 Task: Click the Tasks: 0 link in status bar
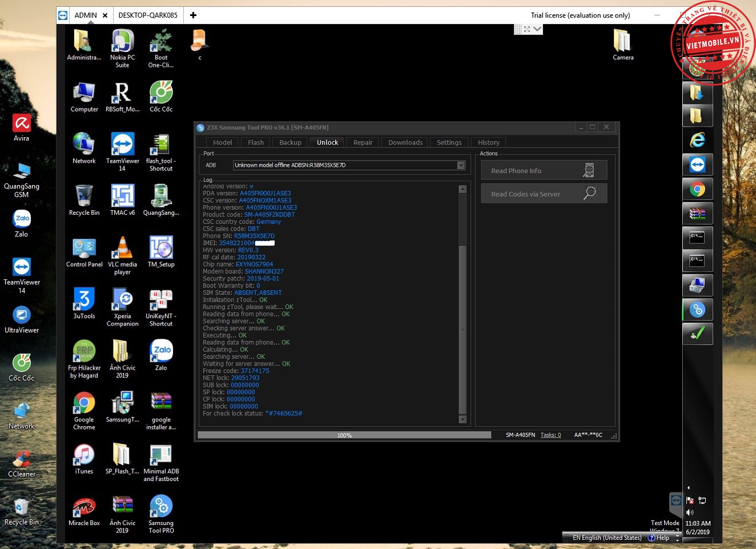click(550, 435)
